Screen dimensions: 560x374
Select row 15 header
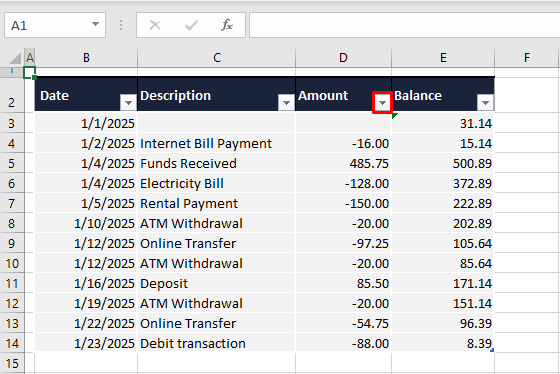12,363
